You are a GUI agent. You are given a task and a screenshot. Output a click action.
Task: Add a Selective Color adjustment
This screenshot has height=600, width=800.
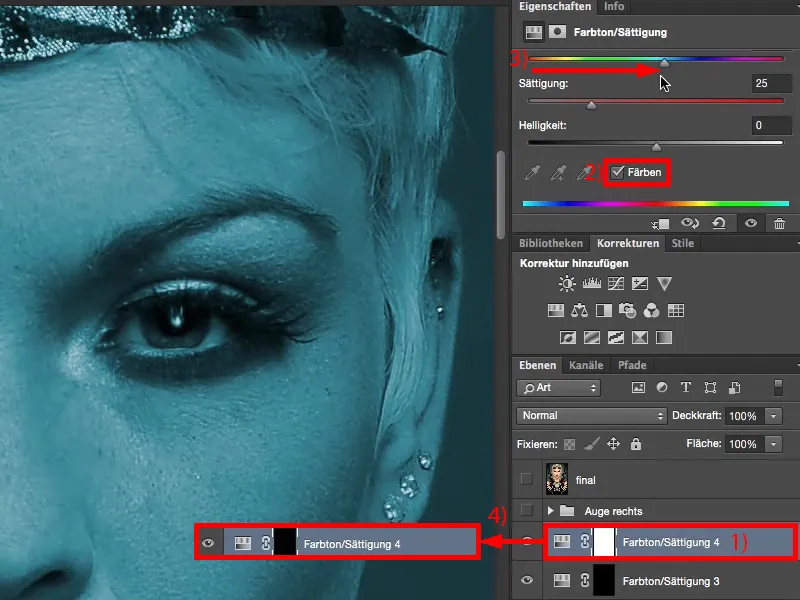point(640,337)
